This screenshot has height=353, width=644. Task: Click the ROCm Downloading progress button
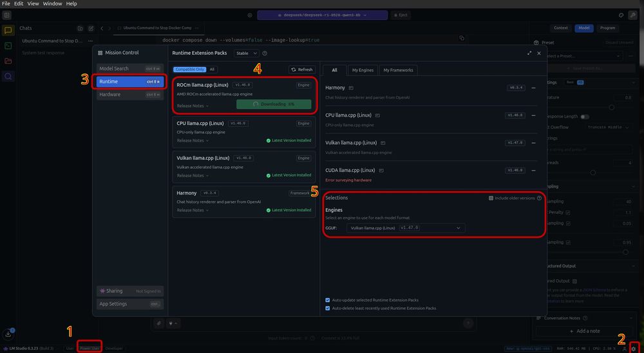(274, 104)
